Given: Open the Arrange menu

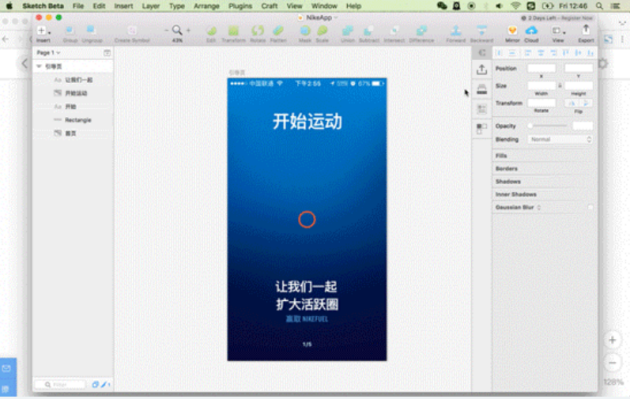Looking at the screenshot, I should 206,6.
